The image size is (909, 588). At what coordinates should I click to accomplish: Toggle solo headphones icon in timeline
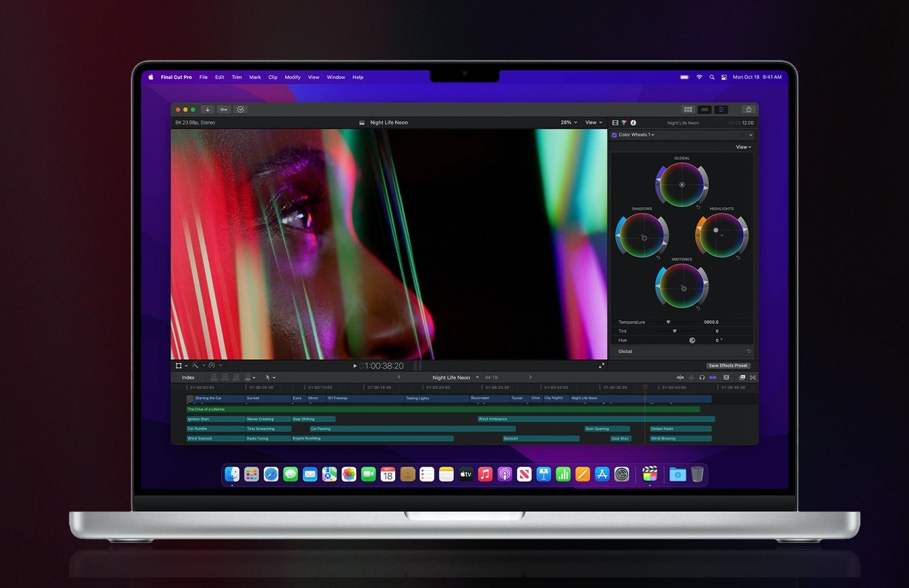702,378
